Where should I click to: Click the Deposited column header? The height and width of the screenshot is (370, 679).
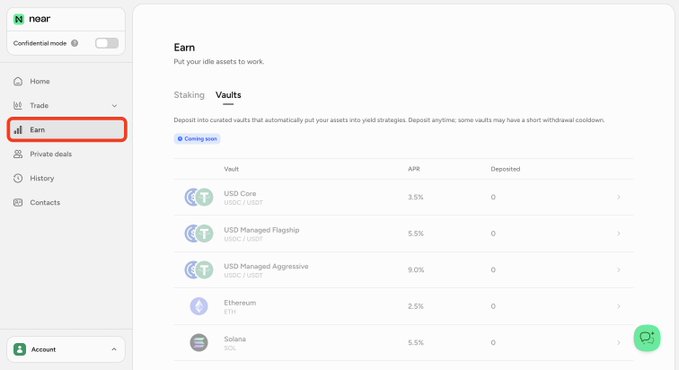(505, 169)
